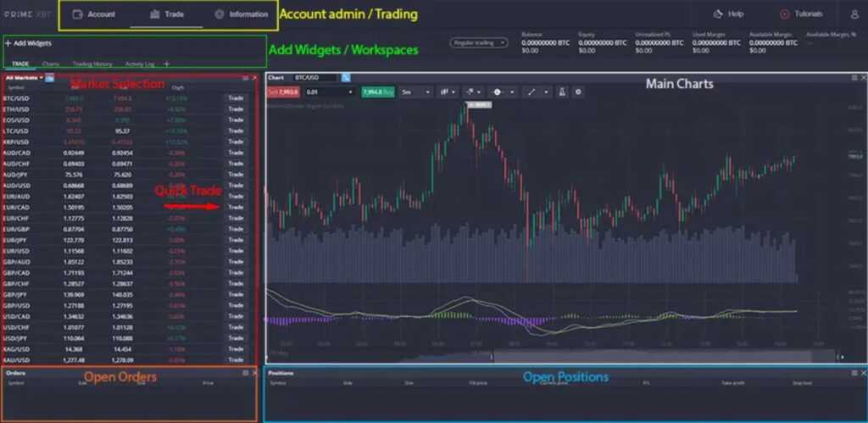Switch to the Trade menu
Image resolution: width=868 pixels, height=423 pixels.
click(167, 14)
